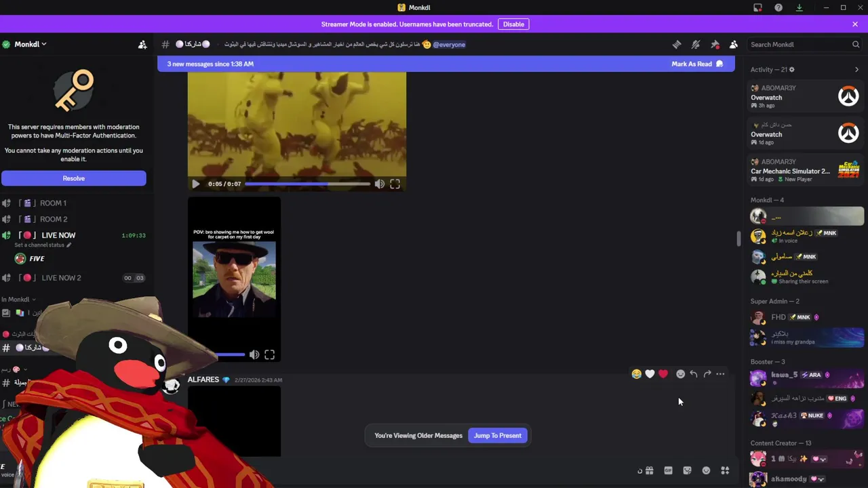
Task: Click Jump To Present
Action: click(498, 436)
